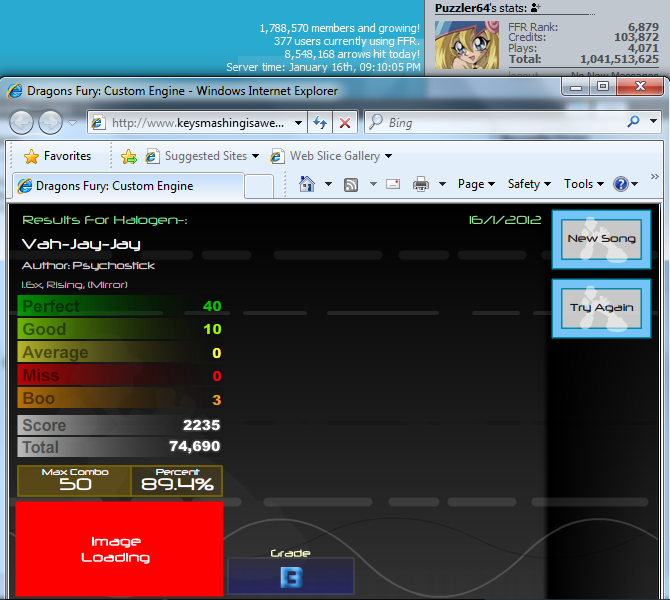Open the Page menu
Image resolution: width=670 pixels, height=600 pixels.
pos(476,184)
